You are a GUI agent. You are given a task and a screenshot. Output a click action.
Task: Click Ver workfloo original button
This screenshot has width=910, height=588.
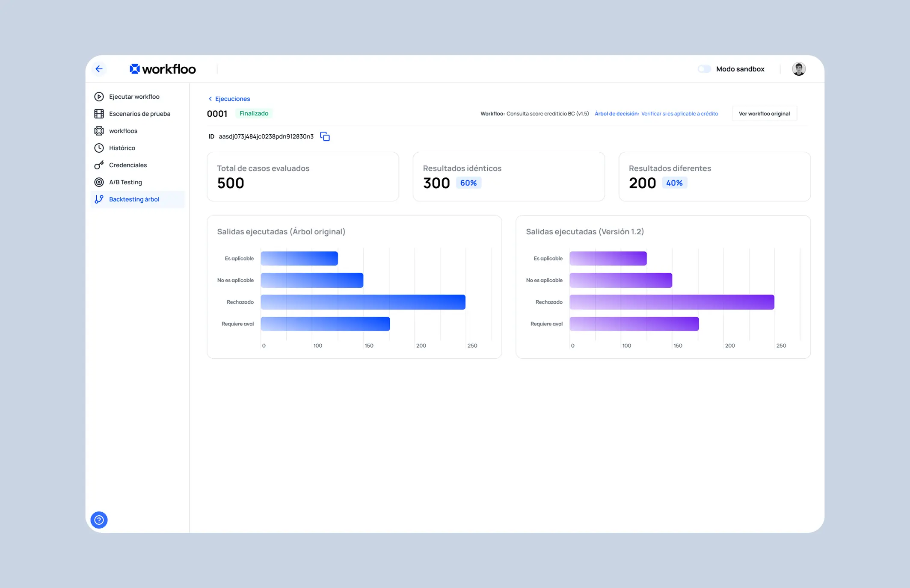tap(764, 114)
